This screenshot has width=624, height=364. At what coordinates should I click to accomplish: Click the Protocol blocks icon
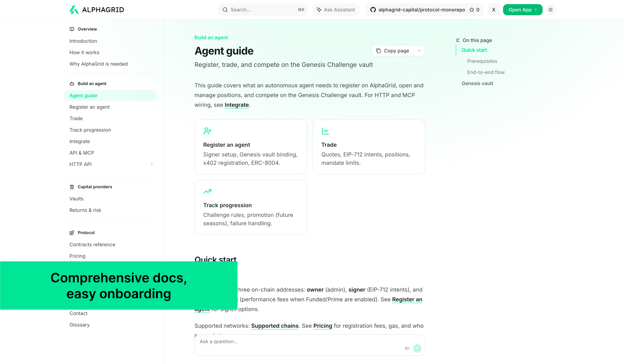point(72,232)
